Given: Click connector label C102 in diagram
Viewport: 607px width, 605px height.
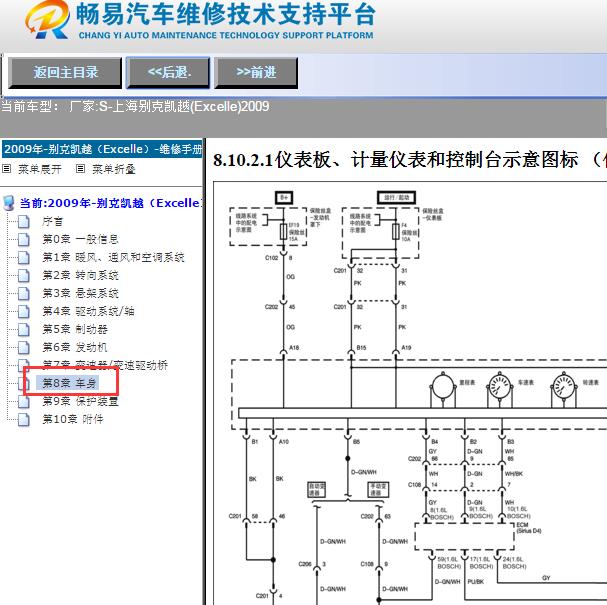Looking at the screenshot, I should [x=271, y=258].
